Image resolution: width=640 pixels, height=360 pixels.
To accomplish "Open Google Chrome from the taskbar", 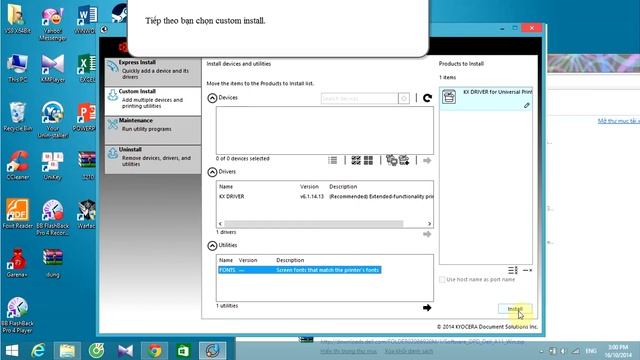I will click(x=155, y=351).
